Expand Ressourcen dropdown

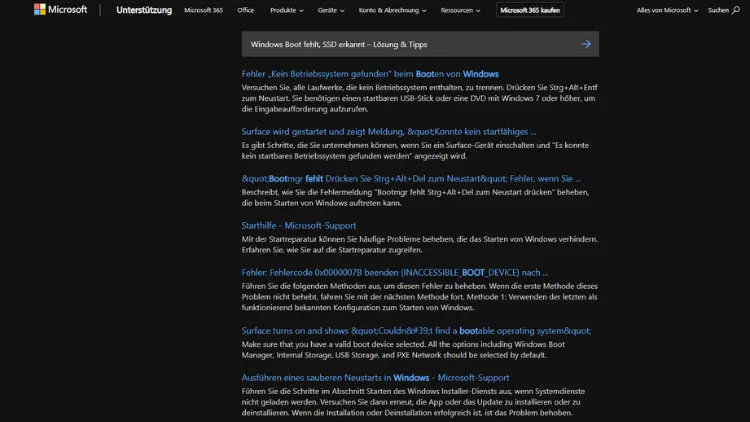(461, 10)
